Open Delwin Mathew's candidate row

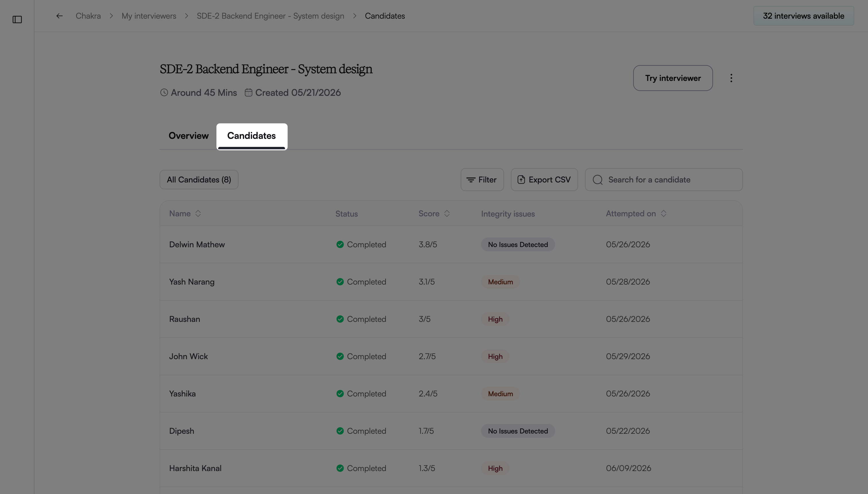[451, 244]
